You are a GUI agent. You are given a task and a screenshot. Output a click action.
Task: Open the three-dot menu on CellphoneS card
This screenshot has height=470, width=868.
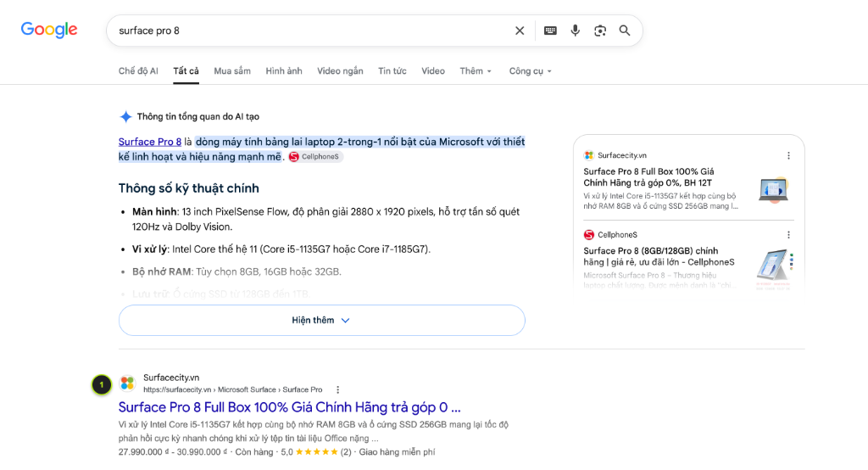788,235
